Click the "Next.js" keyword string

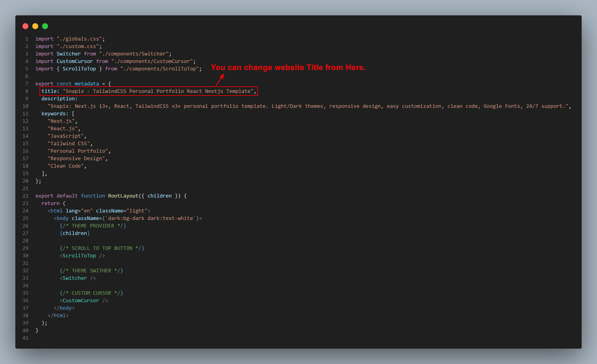(x=61, y=121)
